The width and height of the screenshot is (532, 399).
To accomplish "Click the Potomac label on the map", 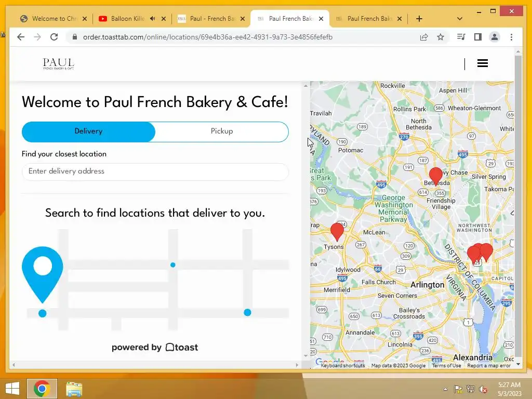I will coord(351,150).
